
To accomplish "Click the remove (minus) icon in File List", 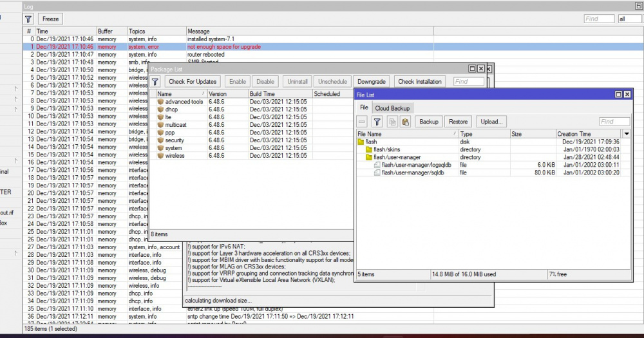I will [363, 122].
